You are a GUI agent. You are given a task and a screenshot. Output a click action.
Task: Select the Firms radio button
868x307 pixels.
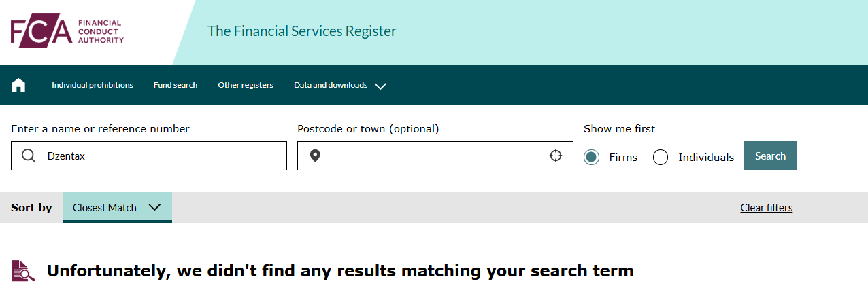[592, 157]
